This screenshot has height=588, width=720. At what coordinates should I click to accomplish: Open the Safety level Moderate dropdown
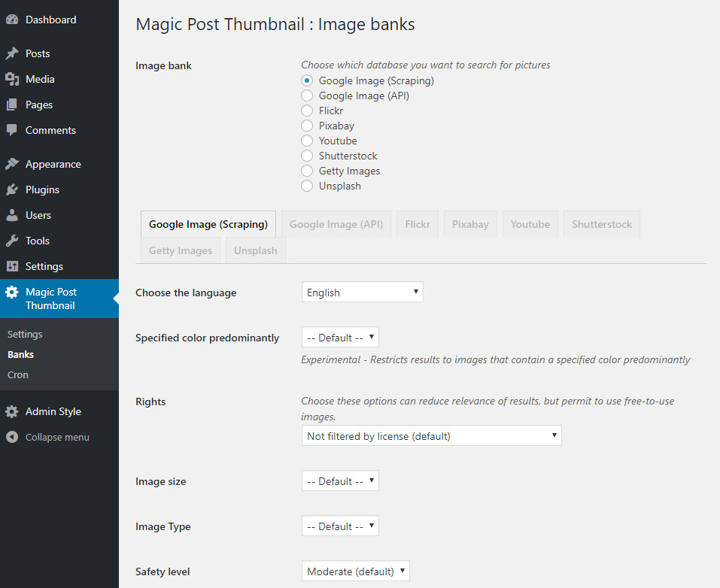click(x=355, y=571)
